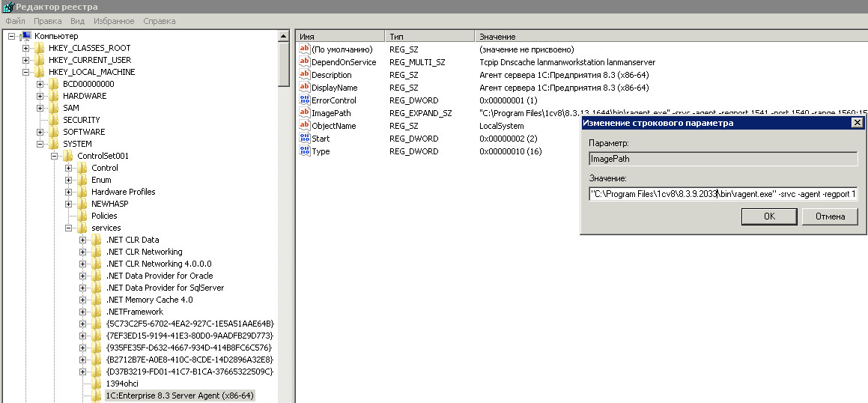Image resolution: width=868 pixels, height=403 pixels.
Task: Expand the HARDWARE key
Action: point(40,96)
